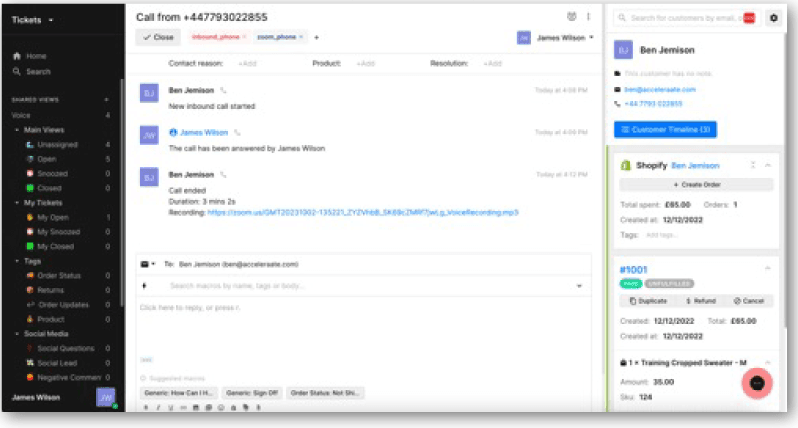This screenshot has width=798, height=428.
Task: Open the Order Status tag view
Action: point(59,275)
